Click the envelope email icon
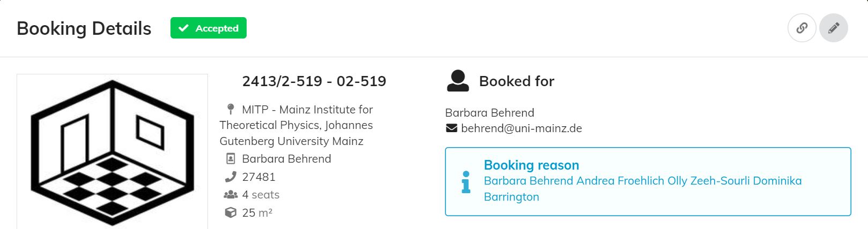868x229 pixels. point(451,128)
